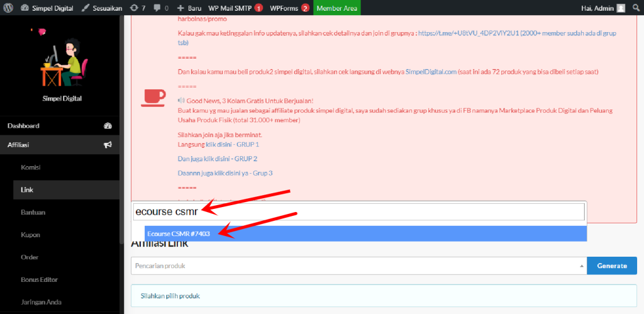Open Jaringan Anda submenu item
644x314 pixels.
(41, 302)
